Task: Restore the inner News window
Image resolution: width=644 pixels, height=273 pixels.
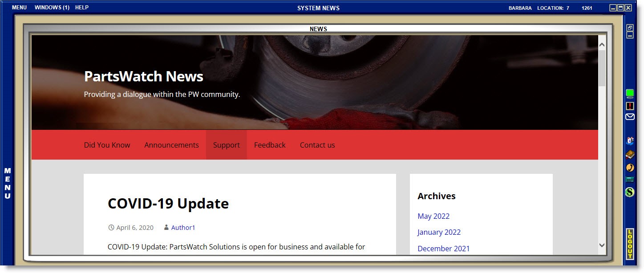Action: (x=630, y=28)
